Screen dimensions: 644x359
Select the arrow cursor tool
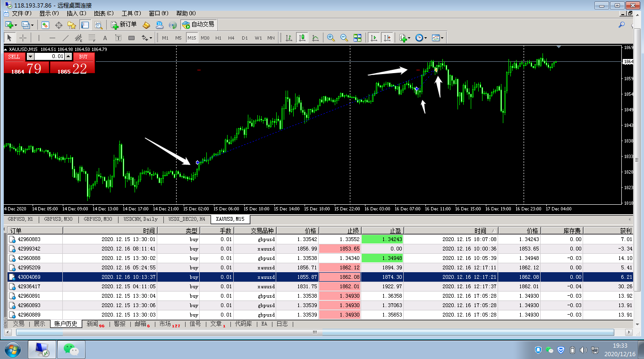[x=9, y=38]
